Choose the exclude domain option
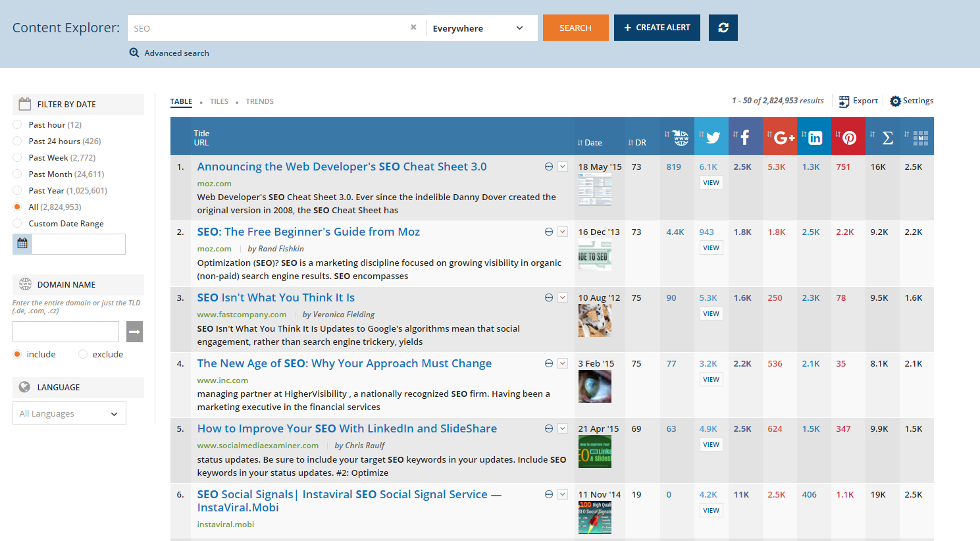The image size is (980, 541). tap(83, 354)
